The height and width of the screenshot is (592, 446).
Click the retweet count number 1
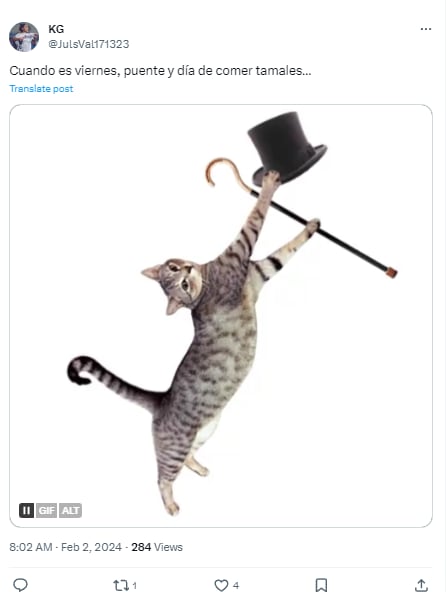134,586
